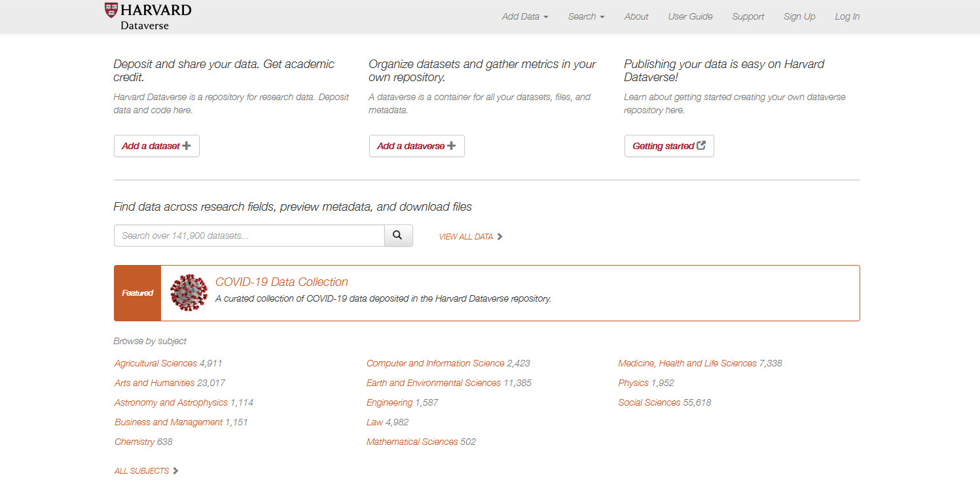Browse the Social Sciences subject
Viewport: 980px width, 494px height.
click(x=649, y=402)
